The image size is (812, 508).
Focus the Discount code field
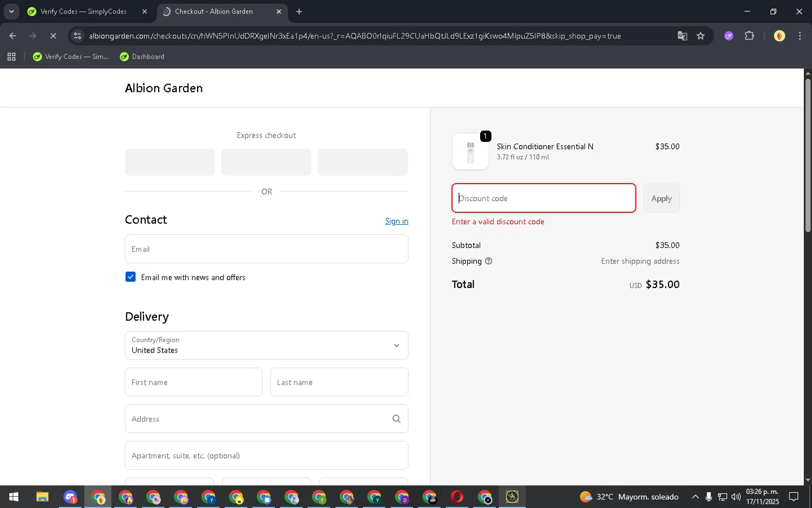(543, 198)
